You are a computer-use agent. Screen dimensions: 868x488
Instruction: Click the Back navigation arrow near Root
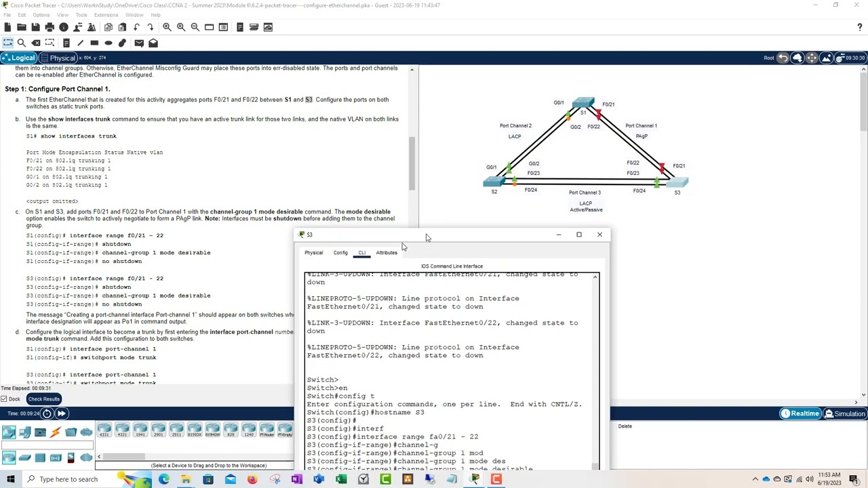783,58
